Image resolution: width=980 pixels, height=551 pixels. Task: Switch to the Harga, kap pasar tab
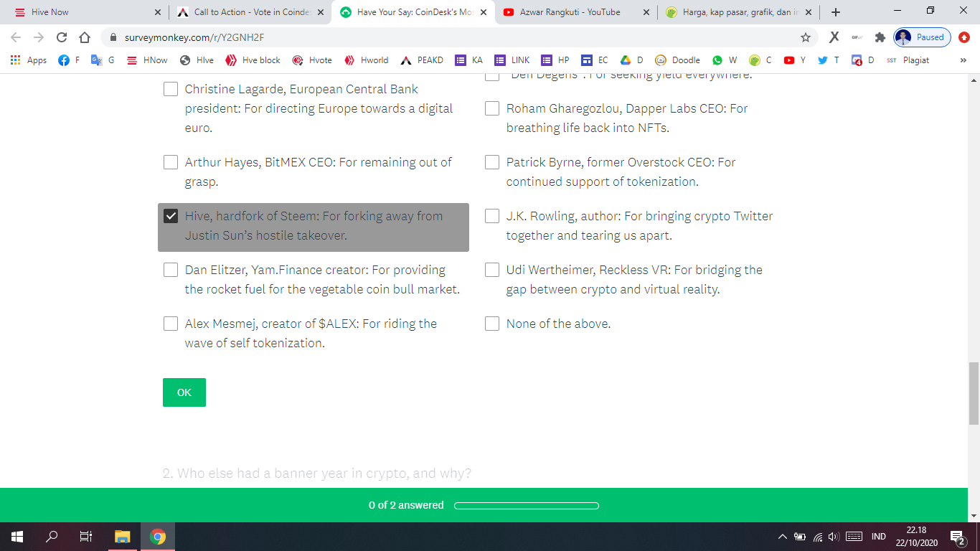739,12
